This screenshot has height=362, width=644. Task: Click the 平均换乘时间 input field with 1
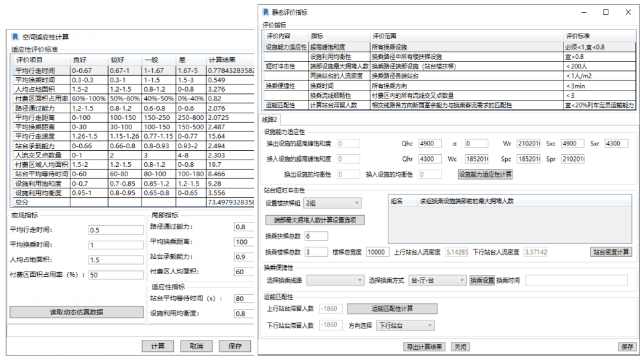click(116, 245)
